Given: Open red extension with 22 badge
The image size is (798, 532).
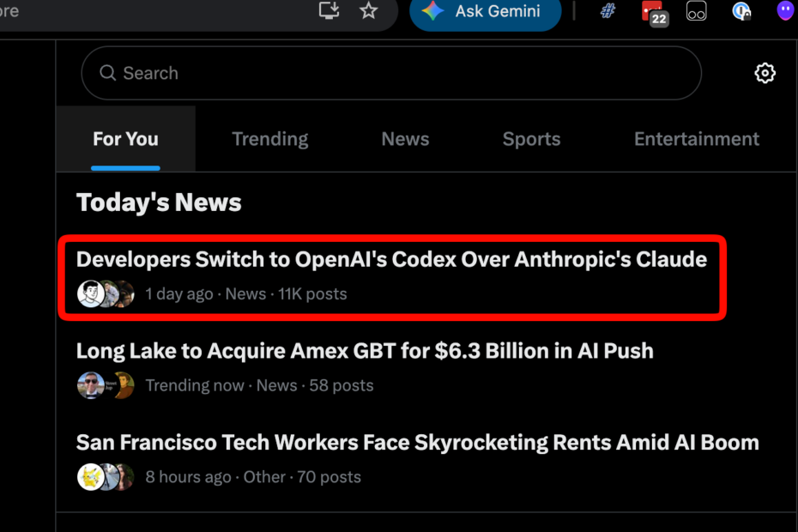Looking at the screenshot, I should pyautogui.click(x=654, y=13).
